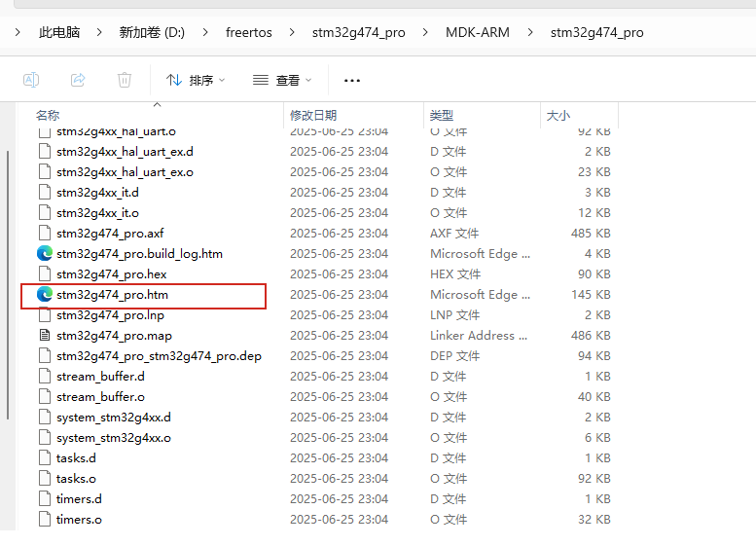Expand chevron after freertos breadcrumb

292,32
